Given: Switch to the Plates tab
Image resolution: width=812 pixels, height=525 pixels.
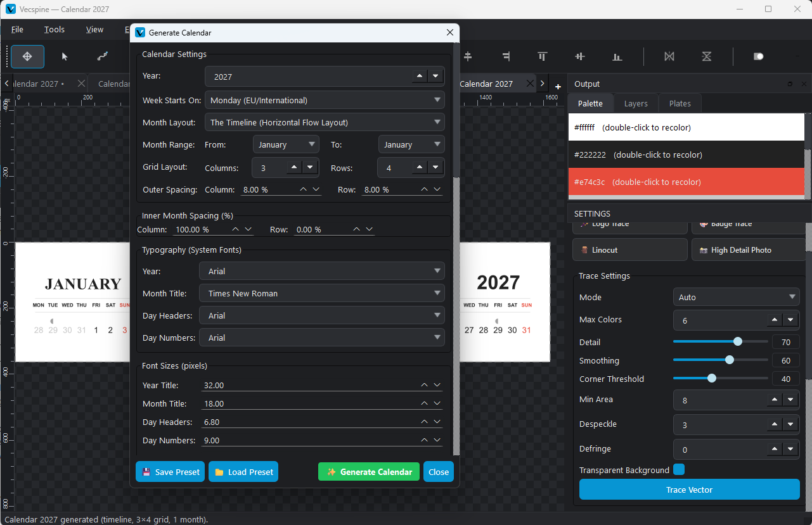Looking at the screenshot, I should click(680, 103).
